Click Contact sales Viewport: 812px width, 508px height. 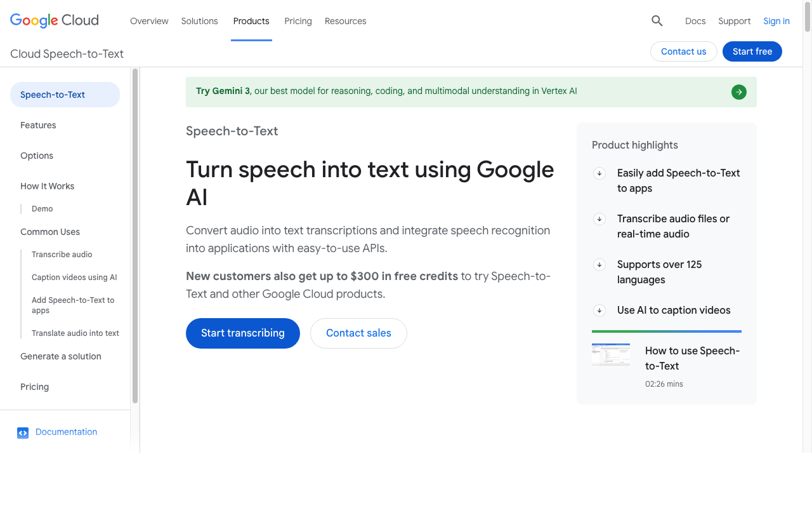pos(358,333)
